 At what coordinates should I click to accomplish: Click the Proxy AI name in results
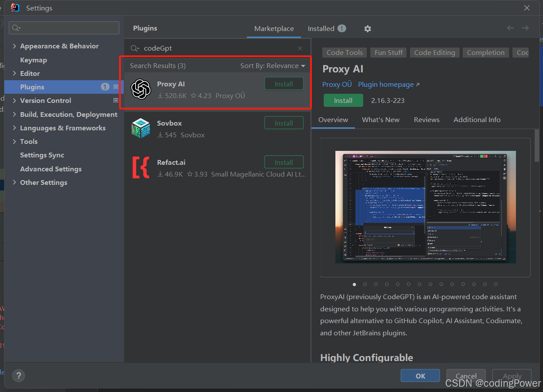[x=171, y=84]
